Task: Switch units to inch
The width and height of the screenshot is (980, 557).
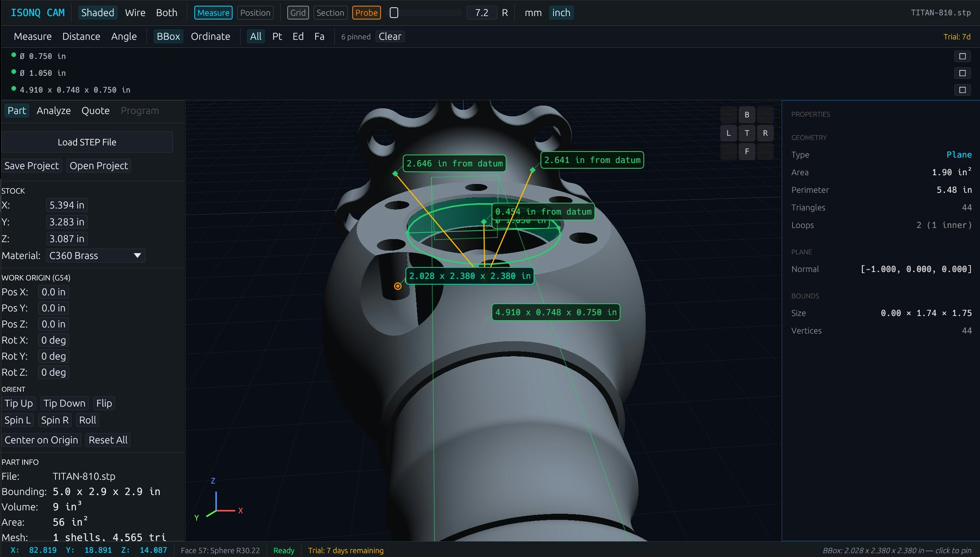Action: (561, 13)
